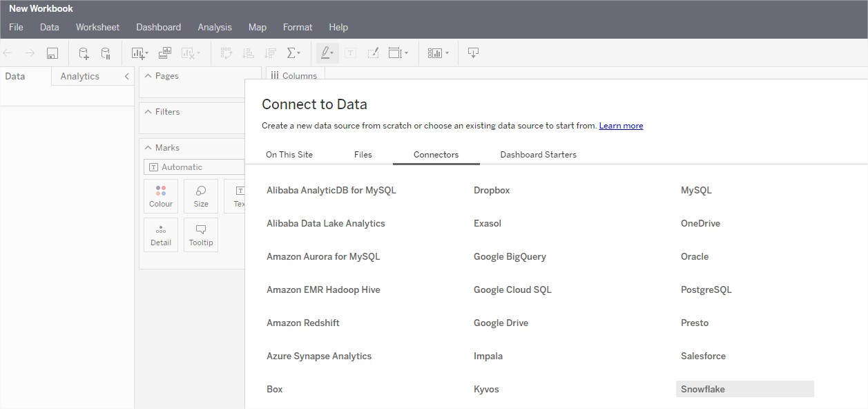The height and width of the screenshot is (409, 868).
Task: Click the Duplicate Worksheet icon
Action: tap(165, 53)
